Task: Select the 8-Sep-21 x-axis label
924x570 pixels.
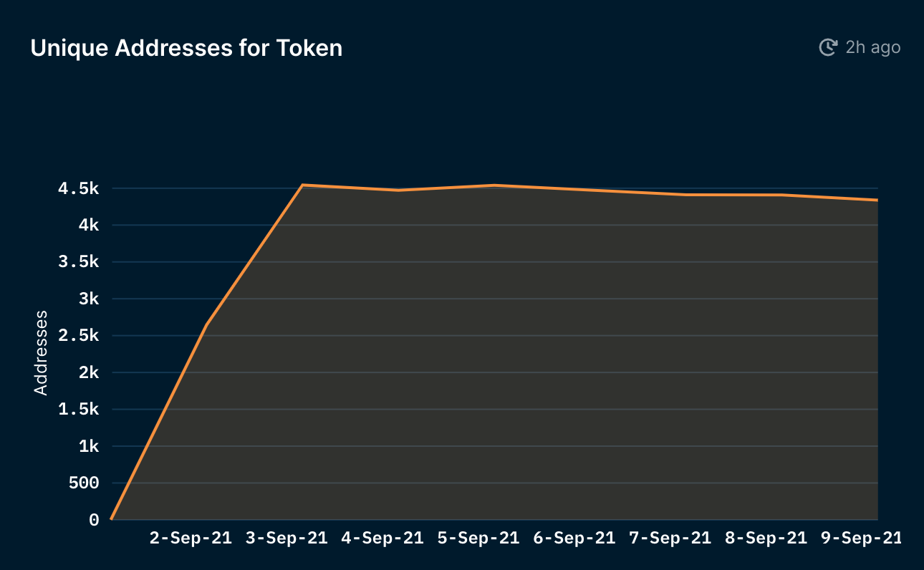Action: pos(766,538)
